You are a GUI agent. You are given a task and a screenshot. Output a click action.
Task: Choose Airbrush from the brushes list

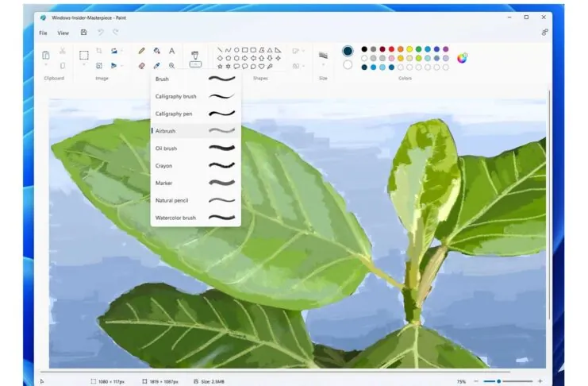click(x=195, y=131)
